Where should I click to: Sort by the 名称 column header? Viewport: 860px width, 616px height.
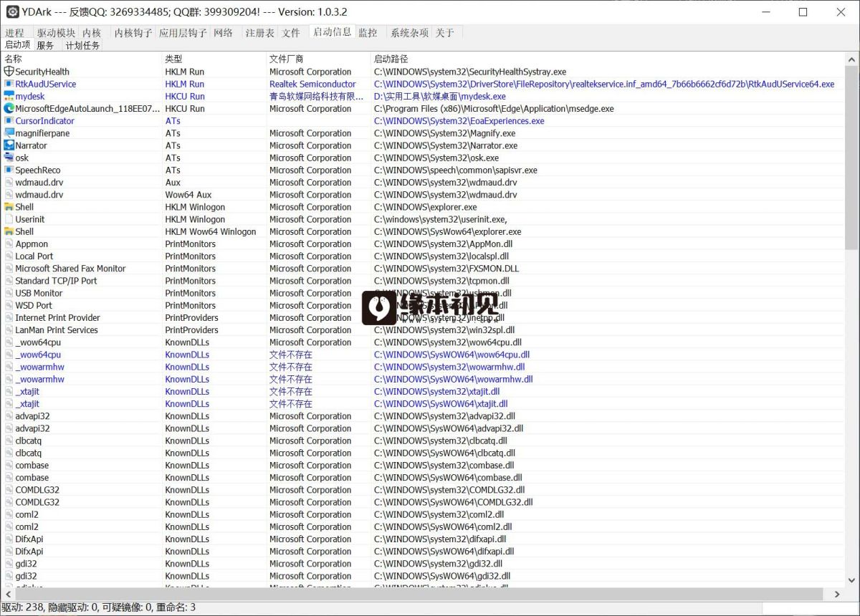(82, 59)
